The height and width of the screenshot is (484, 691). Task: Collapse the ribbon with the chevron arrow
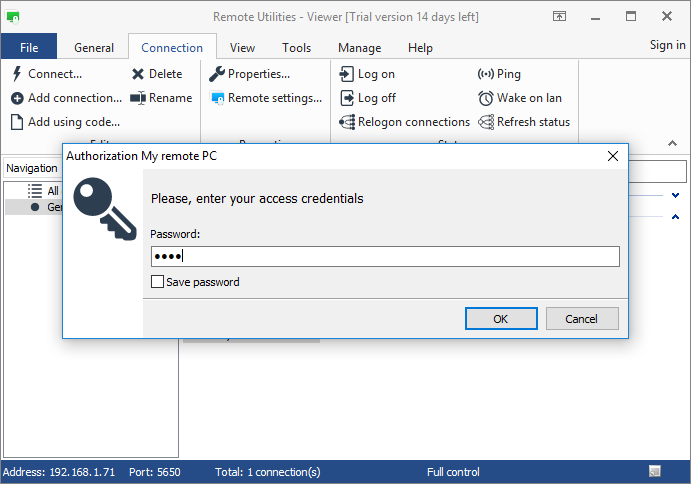tap(673, 143)
